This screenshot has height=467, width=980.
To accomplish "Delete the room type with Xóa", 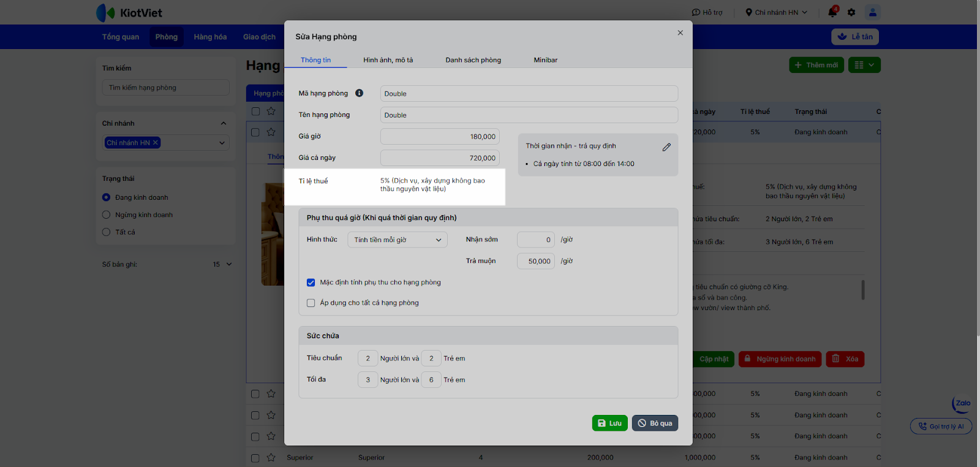I will 845,359.
